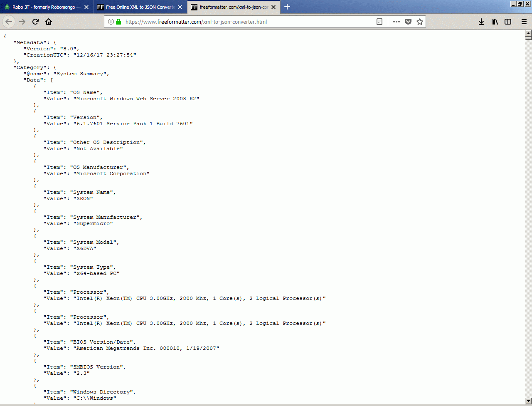Close the active freeformatter.com tab

(274, 7)
